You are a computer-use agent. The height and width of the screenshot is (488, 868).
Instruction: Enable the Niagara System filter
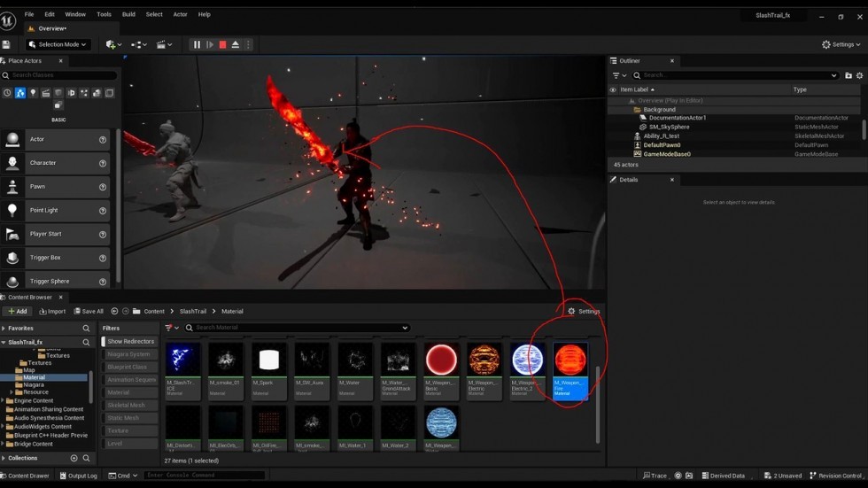pyautogui.click(x=131, y=354)
